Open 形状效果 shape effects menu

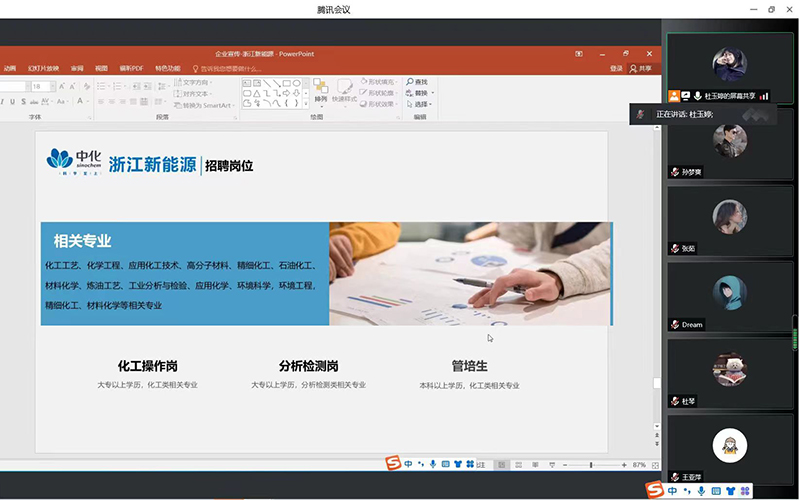click(379, 104)
